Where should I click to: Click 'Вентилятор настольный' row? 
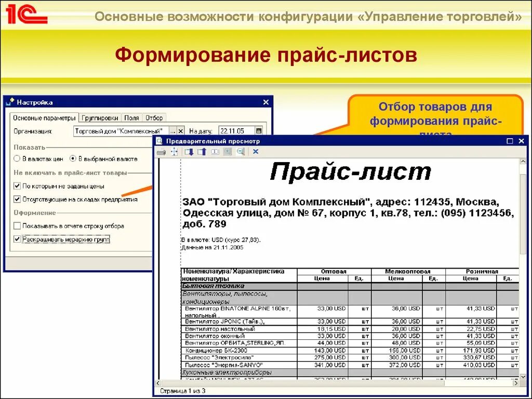click(x=350, y=329)
